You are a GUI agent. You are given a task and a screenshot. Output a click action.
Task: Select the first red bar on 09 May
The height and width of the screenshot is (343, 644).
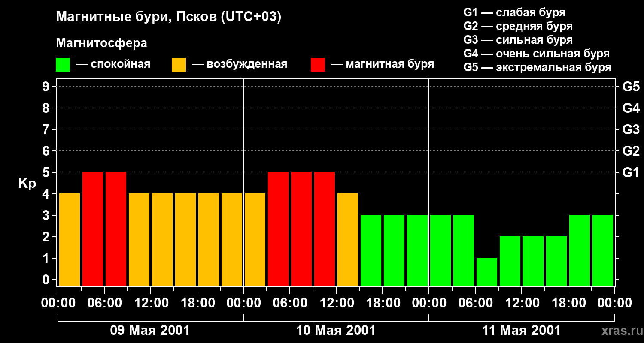coord(93,229)
